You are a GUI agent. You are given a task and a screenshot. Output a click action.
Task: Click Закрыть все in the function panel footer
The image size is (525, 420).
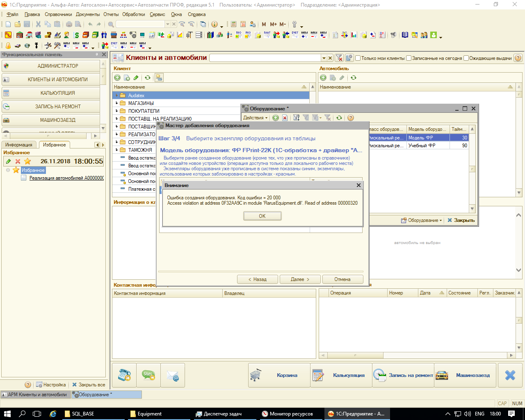tap(89, 385)
